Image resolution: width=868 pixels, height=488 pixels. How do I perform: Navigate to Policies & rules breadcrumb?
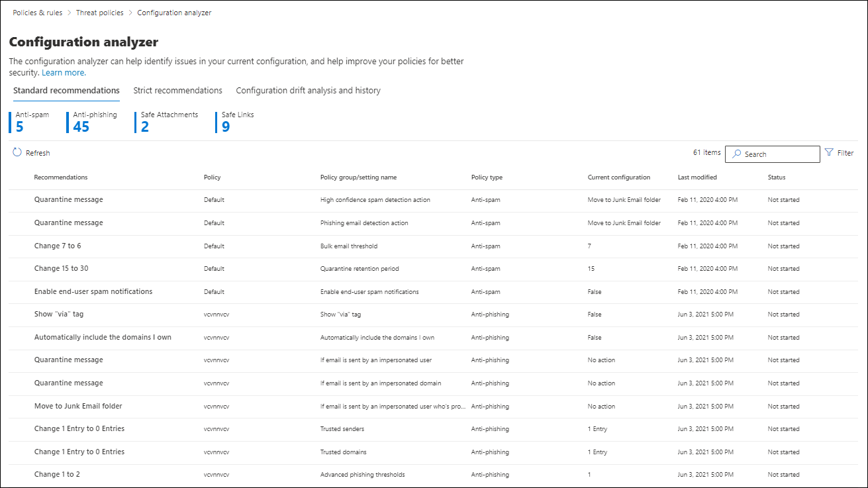click(38, 13)
